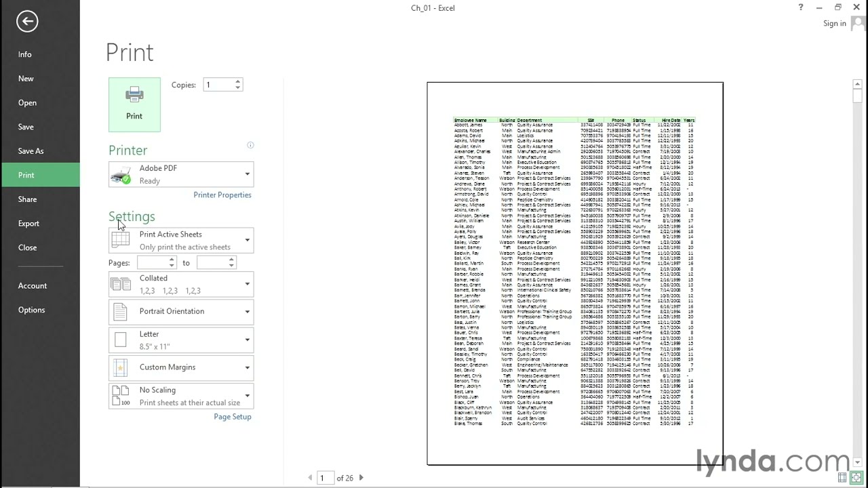
Task: Go back using the circular arrow icon
Action: [x=27, y=21]
